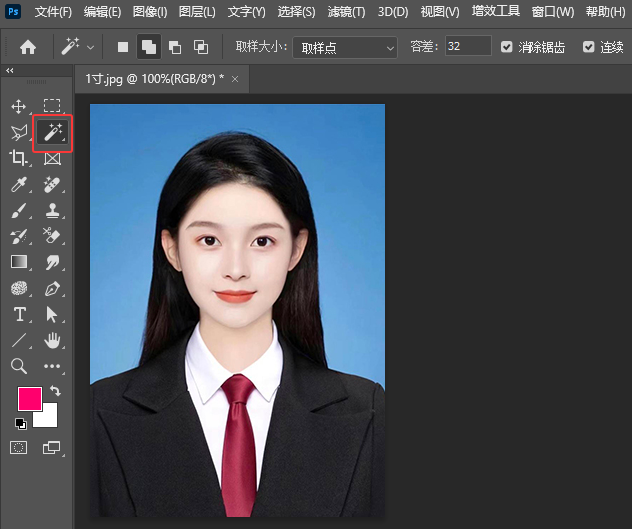632x529 pixels.
Task: Toggle the 消除锯齿 anti-alias checkbox
Action: point(507,47)
